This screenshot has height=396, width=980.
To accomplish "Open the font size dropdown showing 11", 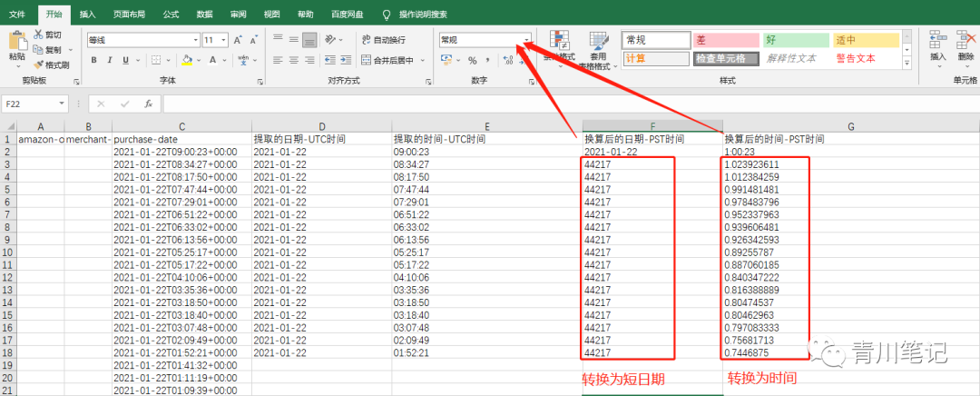I will coord(224,40).
